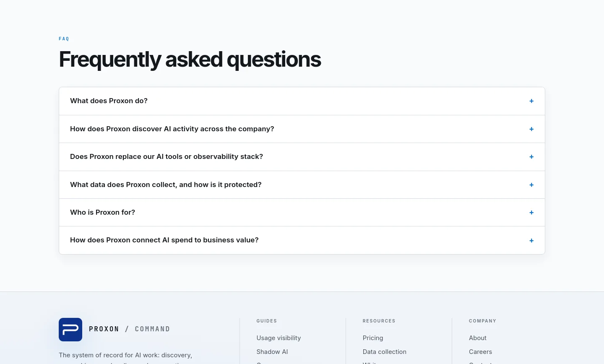Go to the Shadow AI guide

(272, 352)
